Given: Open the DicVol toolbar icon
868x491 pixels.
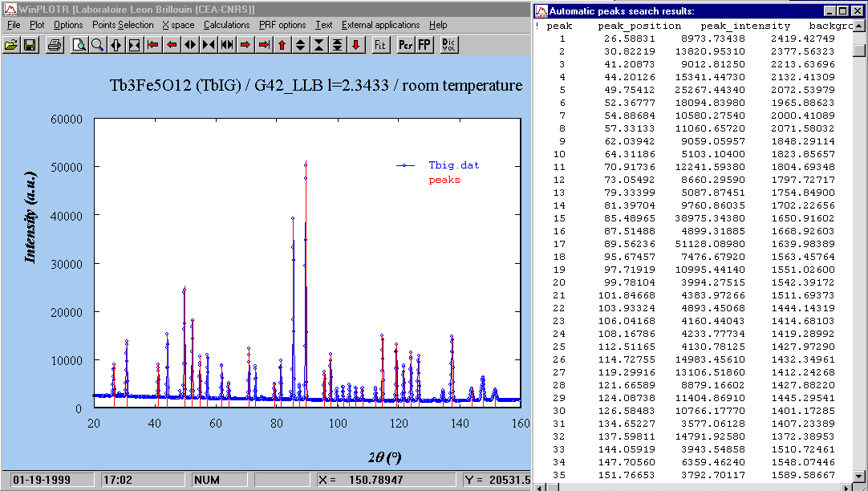Looking at the screenshot, I should tap(449, 45).
